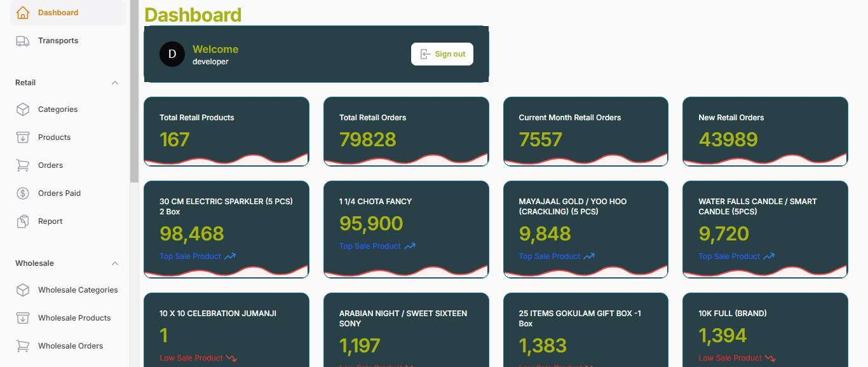
Task: Click the Orders Paid dollar icon
Action: pos(23,193)
